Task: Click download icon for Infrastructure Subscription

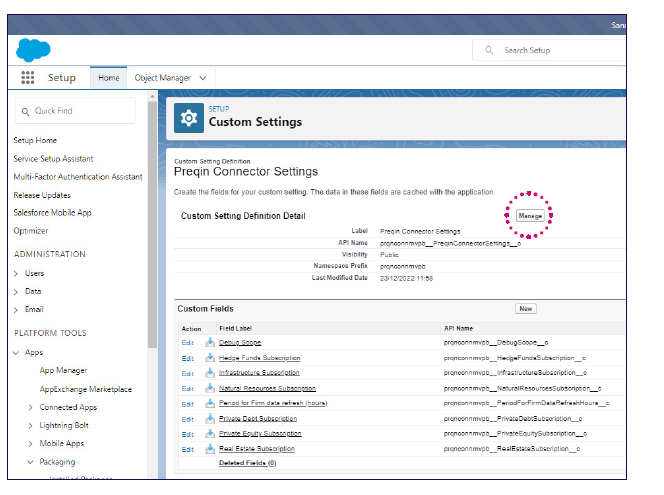Action: tap(210, 373)
